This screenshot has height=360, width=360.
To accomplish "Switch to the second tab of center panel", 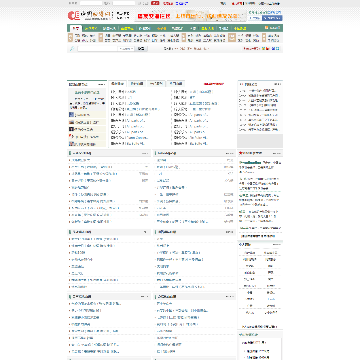I will [137, 84].
